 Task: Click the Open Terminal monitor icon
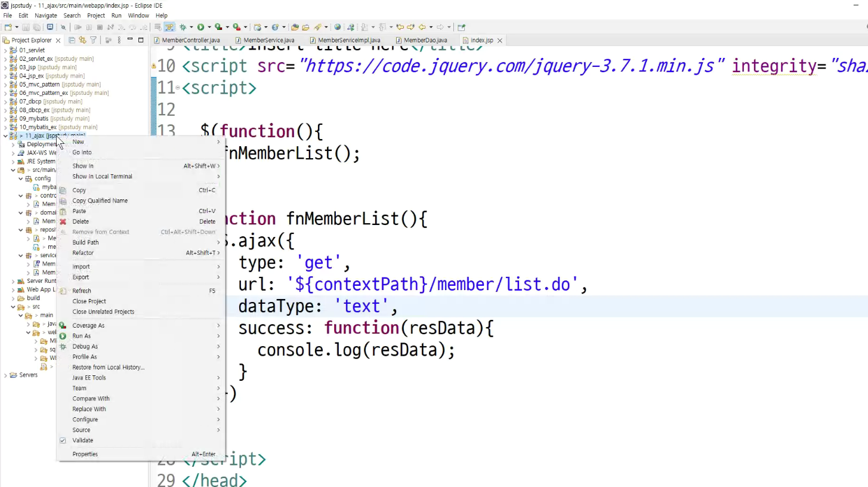pyautogui.click(x=50, y=27)
